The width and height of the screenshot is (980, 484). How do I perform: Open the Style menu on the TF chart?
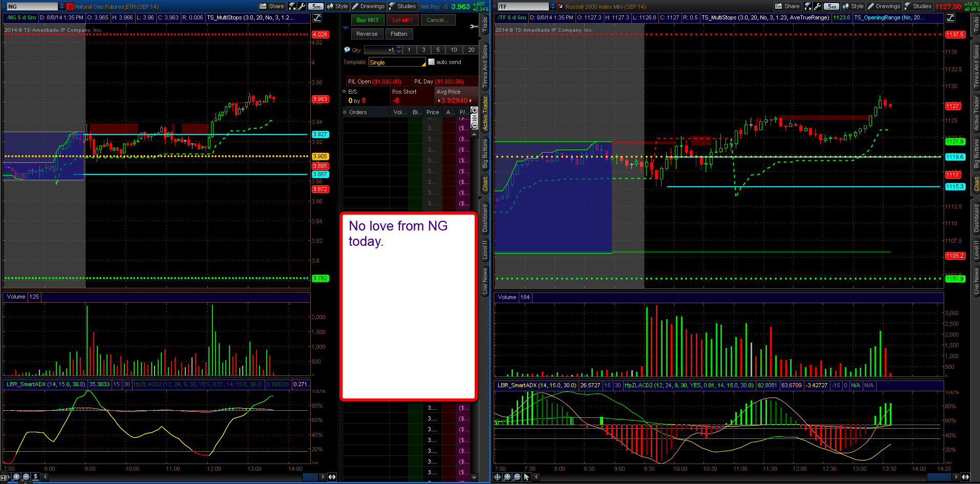point(854,6)
